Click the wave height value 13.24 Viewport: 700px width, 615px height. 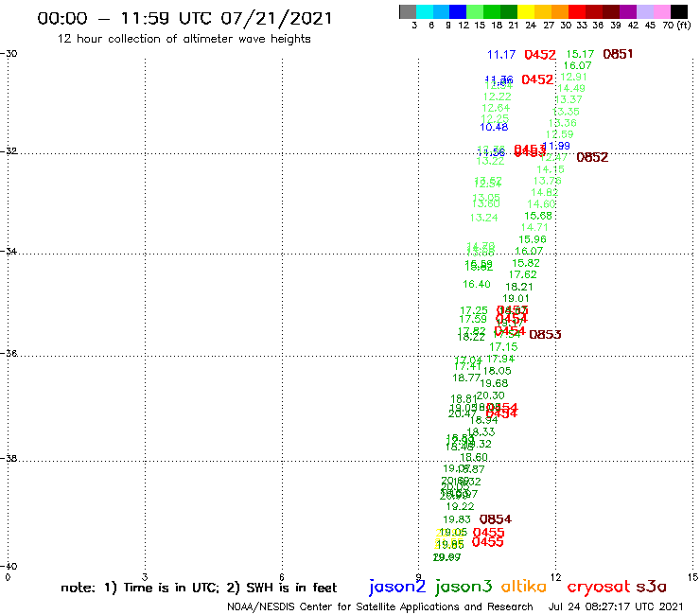pyautogui.click(x=484, y=218)
